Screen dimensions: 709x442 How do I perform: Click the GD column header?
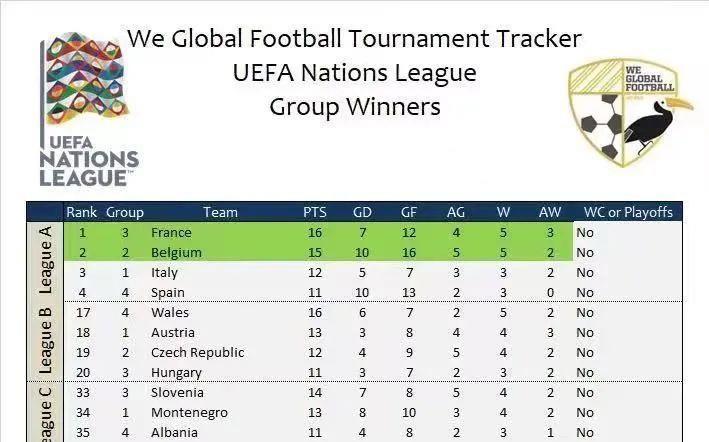click(x=364, y=212)
